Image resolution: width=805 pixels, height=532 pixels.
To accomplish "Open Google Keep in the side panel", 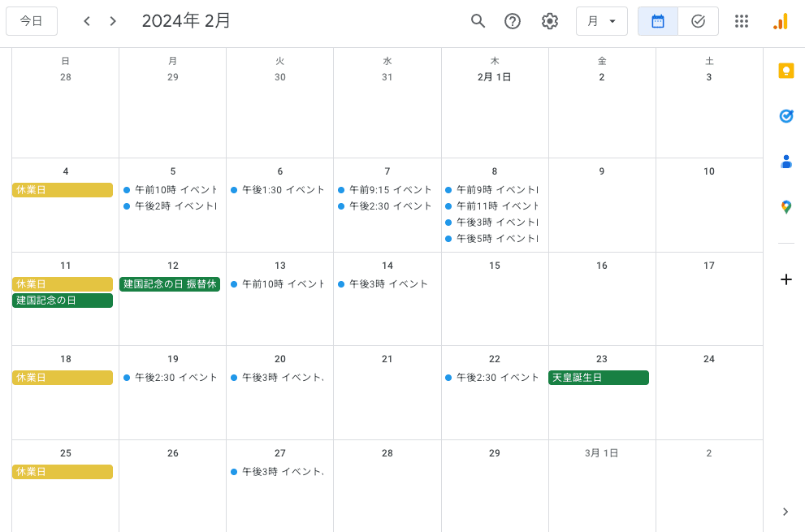I will (786, 71).
